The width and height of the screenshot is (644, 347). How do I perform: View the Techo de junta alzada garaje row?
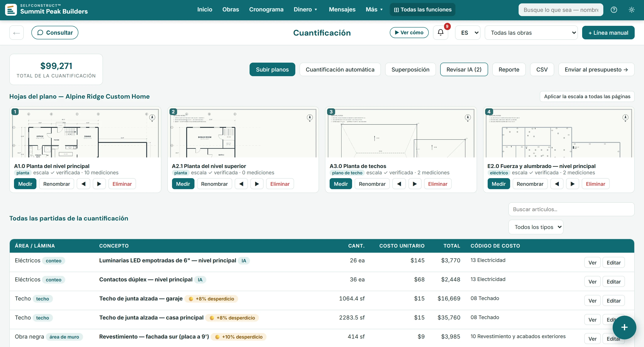tap(592, 301)
